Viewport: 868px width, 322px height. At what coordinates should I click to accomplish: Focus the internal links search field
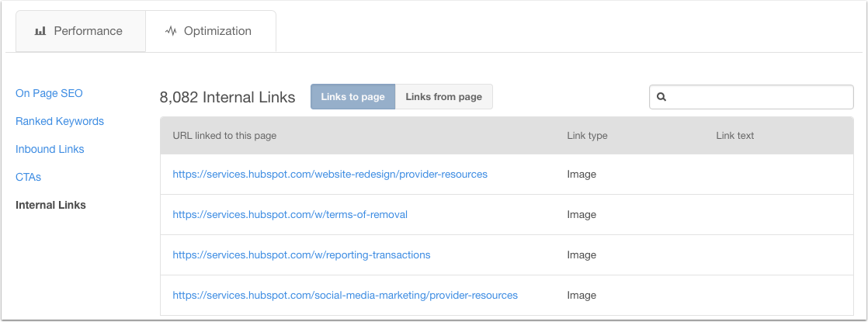pos(752,97)
